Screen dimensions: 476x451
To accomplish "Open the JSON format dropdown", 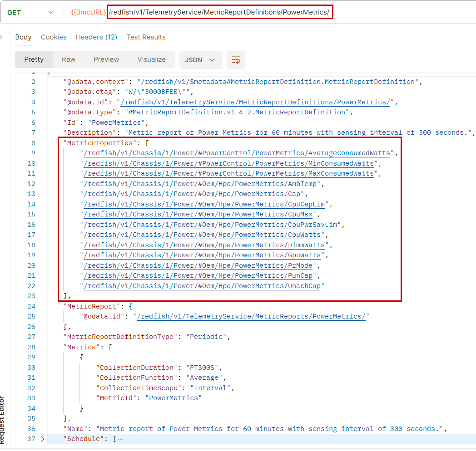I will tap(200, 60).
